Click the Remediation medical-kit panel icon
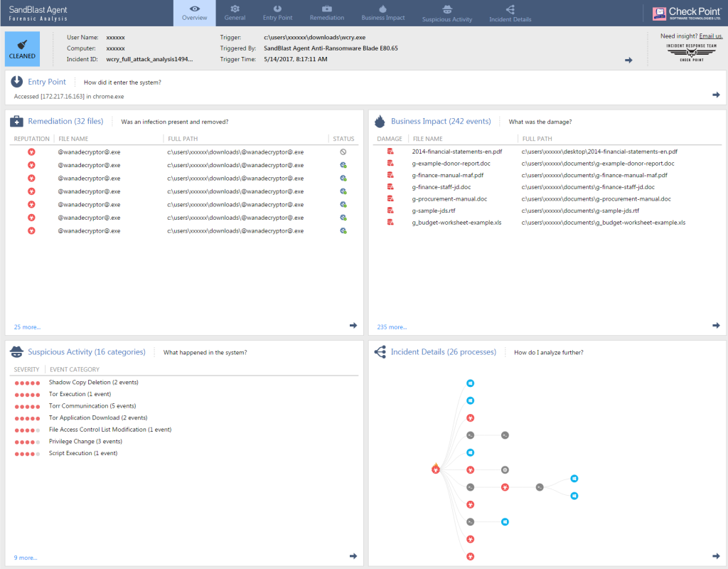Image resolution: width=728 pixels, height=569 pixels. 16,121
